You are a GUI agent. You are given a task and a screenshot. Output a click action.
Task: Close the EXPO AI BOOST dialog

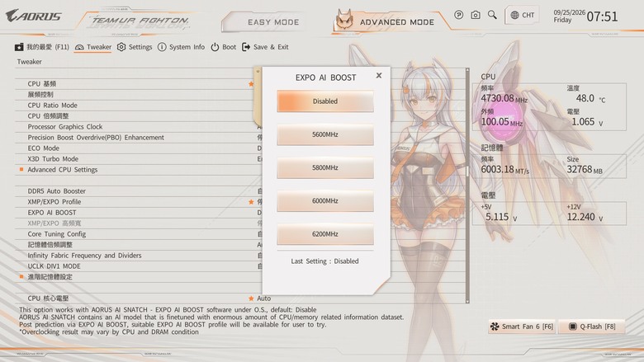click(x=379, y=75)
